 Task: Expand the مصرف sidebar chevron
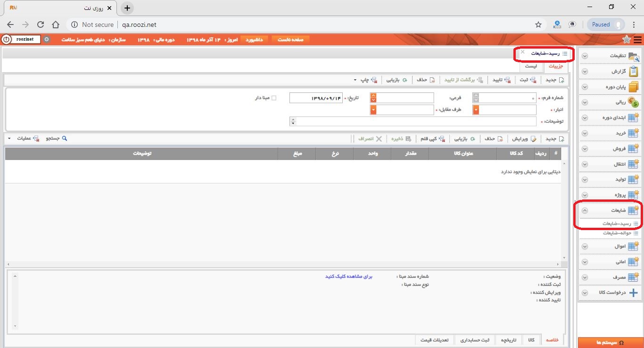(585, 277)
